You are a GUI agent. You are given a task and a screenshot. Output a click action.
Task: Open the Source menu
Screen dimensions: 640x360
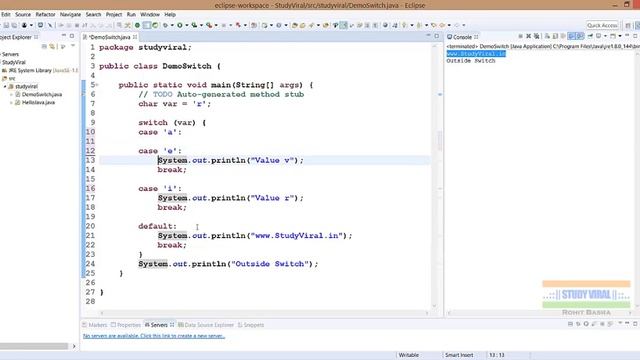tap(23, 14)
